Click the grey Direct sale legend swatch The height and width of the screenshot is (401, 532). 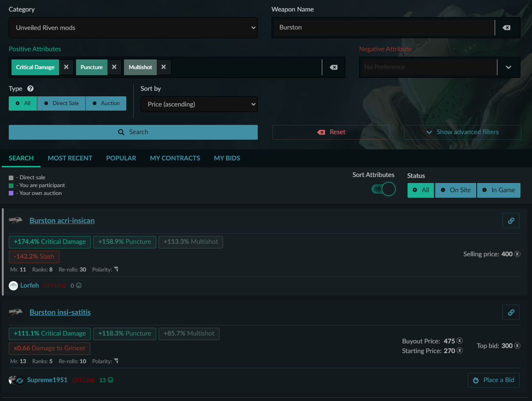(11, 178)
